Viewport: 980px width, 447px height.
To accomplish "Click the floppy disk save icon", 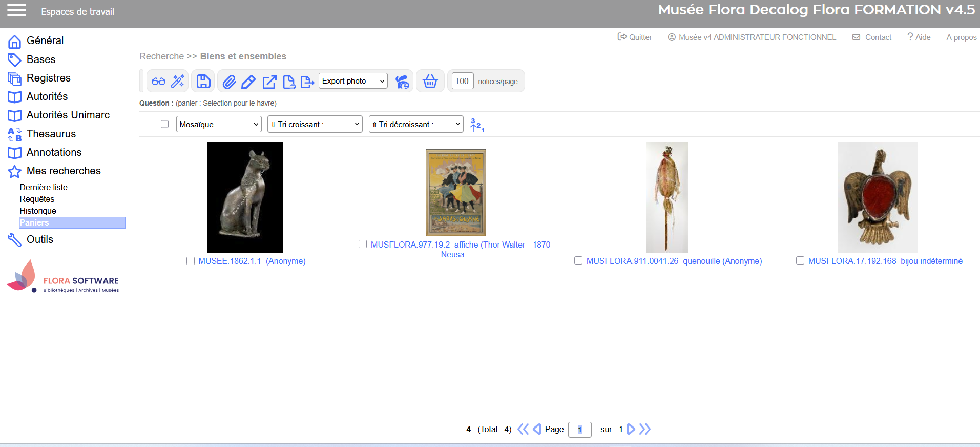I will click(203, 82).
